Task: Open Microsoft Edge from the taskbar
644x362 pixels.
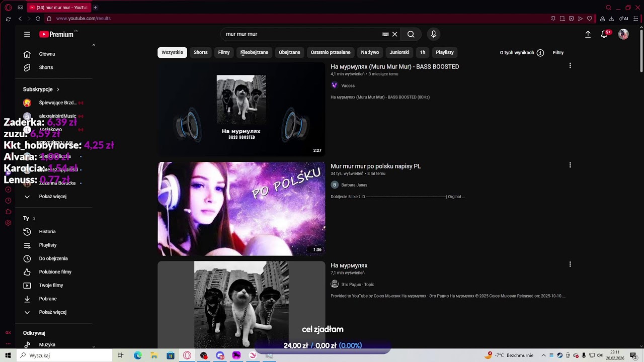Action: point(137,355)
